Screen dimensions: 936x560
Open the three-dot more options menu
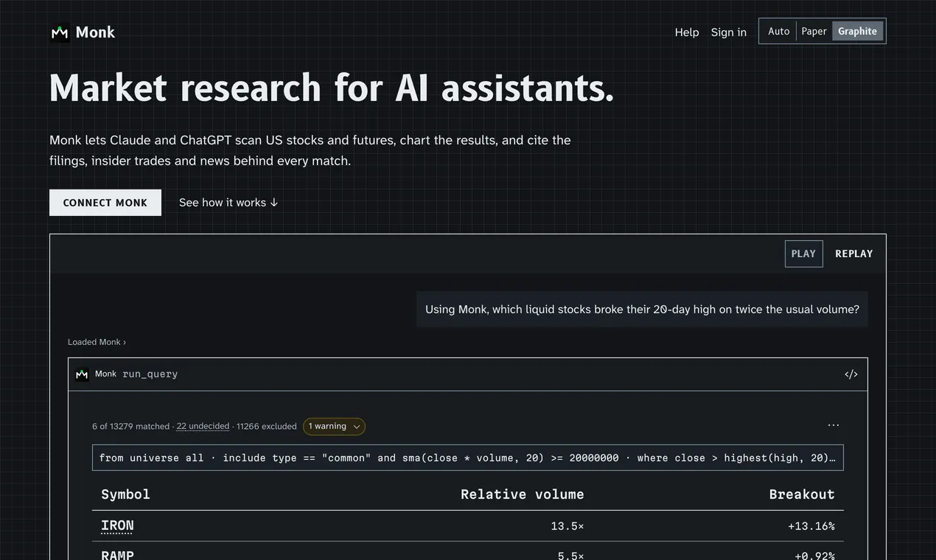click(x=834, y=425)
